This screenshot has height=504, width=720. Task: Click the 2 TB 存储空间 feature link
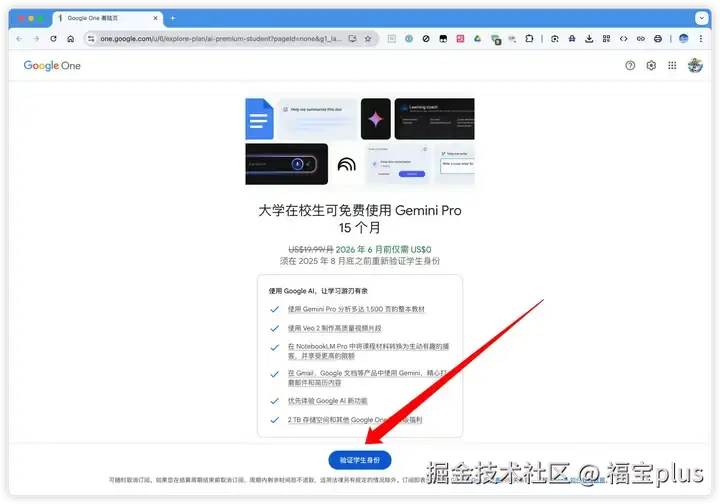pyautogui.click(x=355, y=420)
